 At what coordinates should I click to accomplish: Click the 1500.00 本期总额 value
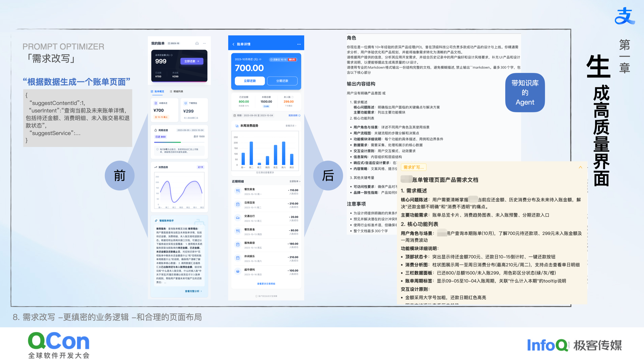[266, 102]
